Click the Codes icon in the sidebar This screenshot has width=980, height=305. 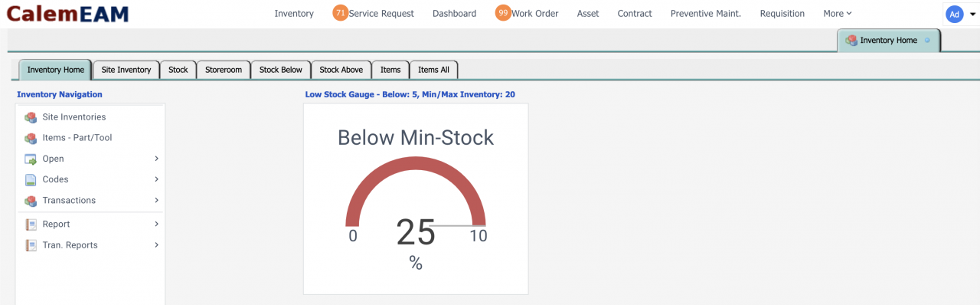coord(31,179)
